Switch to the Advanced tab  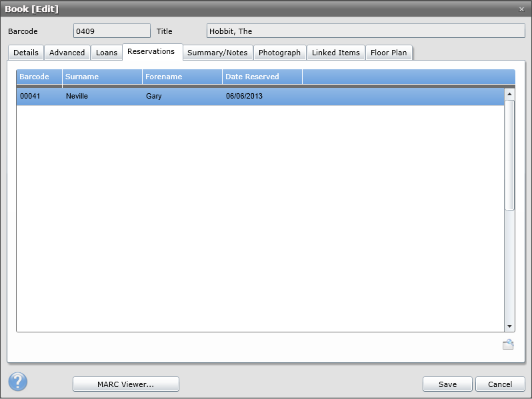67,53
